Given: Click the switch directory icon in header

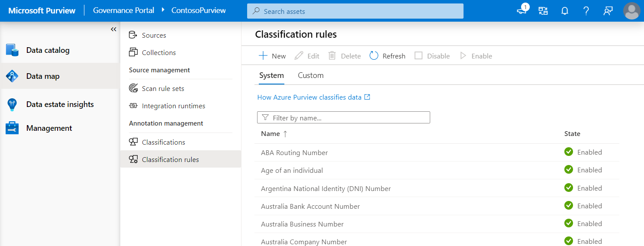Looking at the screenshot, I should coord(543,11).
